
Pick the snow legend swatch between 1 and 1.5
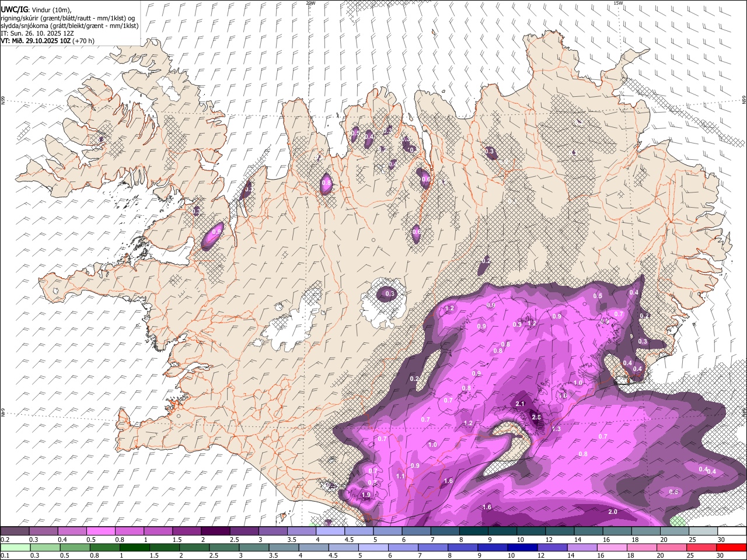pos(158,531)
